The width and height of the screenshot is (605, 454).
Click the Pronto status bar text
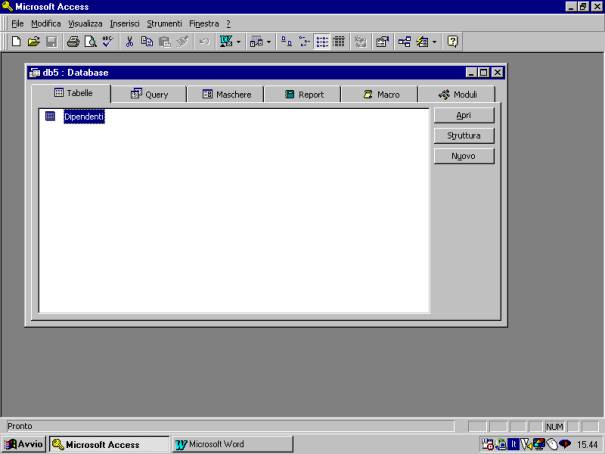point(20,426)
